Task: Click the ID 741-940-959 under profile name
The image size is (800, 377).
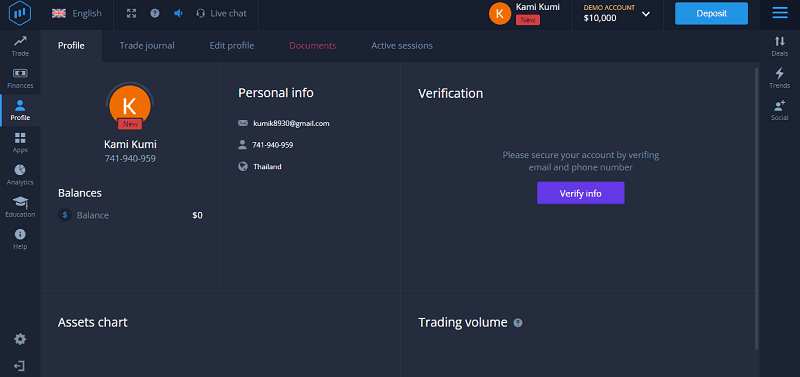Action: [130, 159]
